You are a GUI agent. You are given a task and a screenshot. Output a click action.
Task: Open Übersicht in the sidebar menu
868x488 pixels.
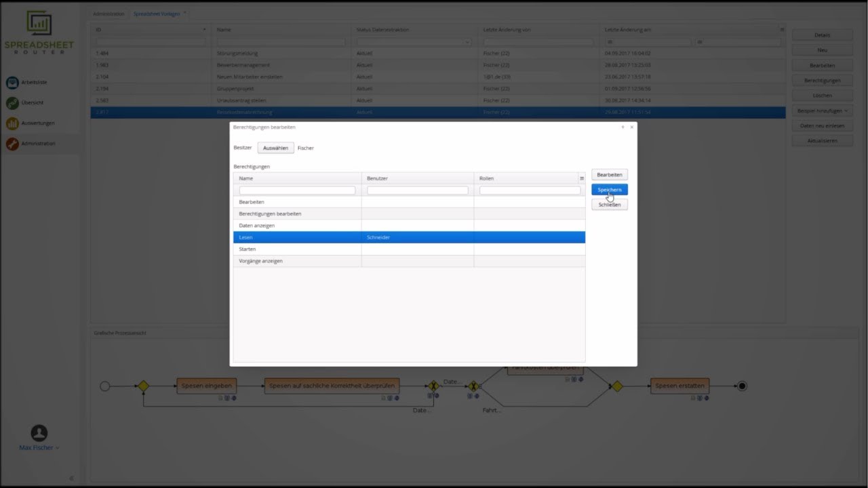(x=33, y=103)
